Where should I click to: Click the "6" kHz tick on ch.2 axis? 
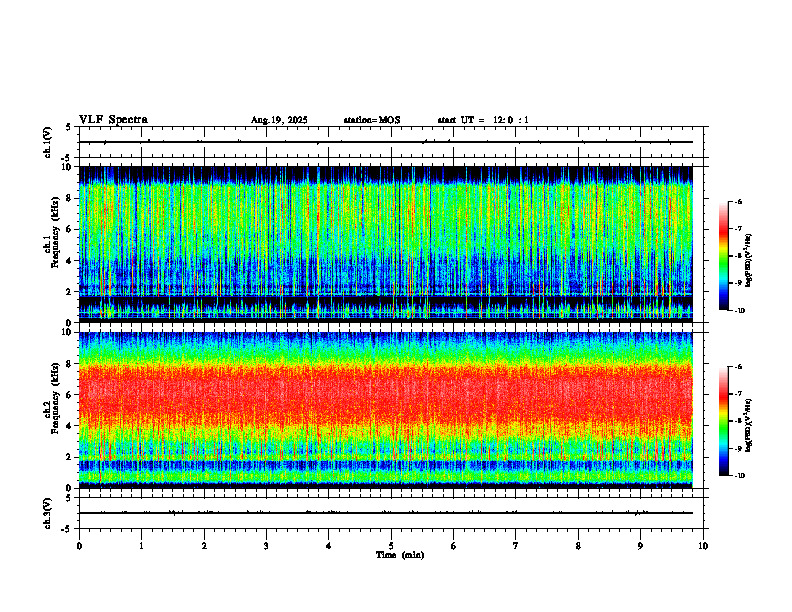pos(71,395)
